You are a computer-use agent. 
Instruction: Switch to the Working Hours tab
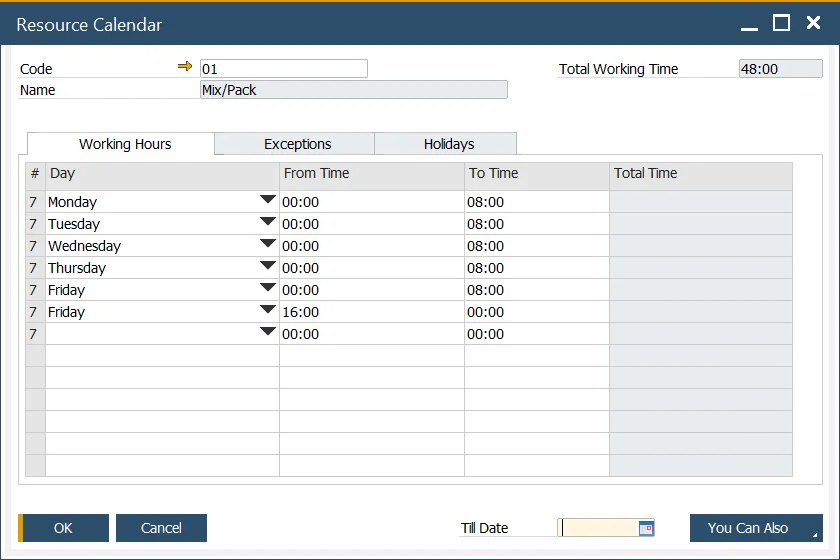(121, 144)
